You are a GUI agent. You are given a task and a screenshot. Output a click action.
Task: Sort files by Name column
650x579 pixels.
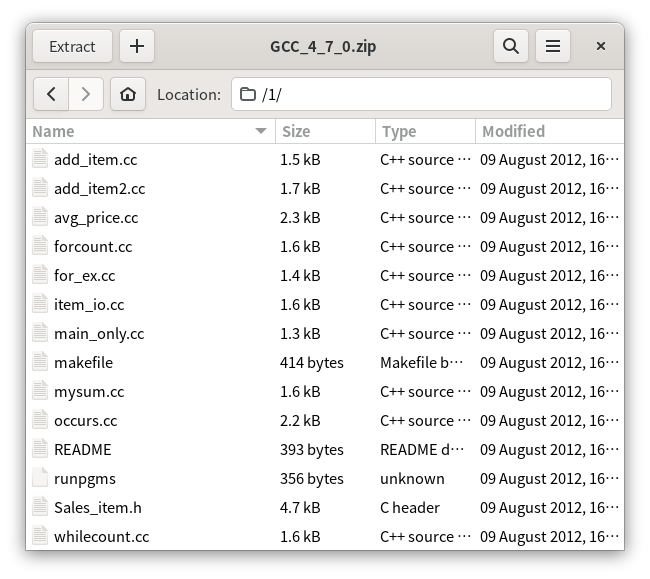[140, 131]
